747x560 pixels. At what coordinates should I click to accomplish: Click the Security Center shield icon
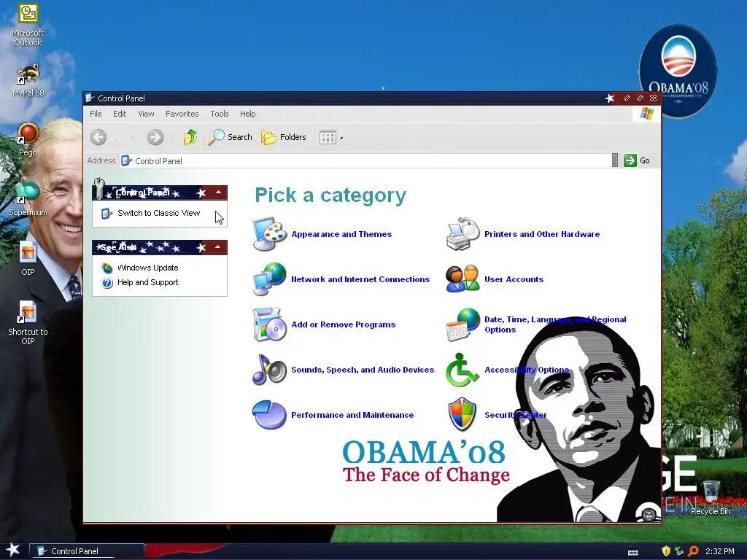(x=462, y=415)
